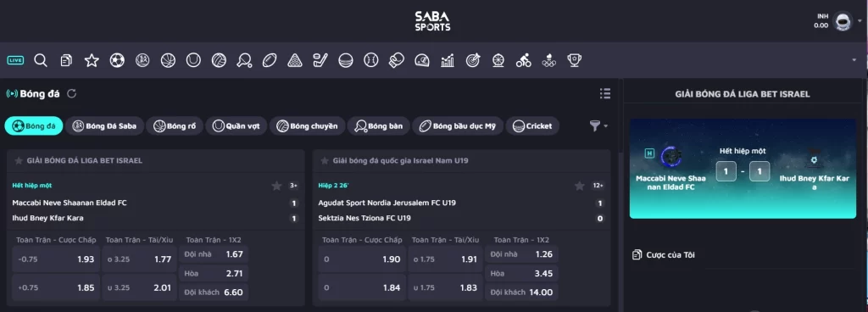Select the table tennis paddle icon
This screenshot has width=868, height=312.
244,60
